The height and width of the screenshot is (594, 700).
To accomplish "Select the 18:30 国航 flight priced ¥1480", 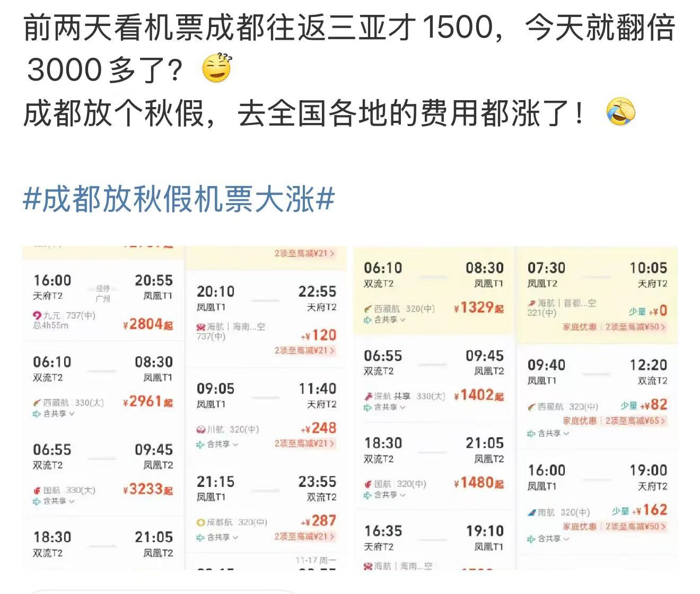I will tap(433, 466).
